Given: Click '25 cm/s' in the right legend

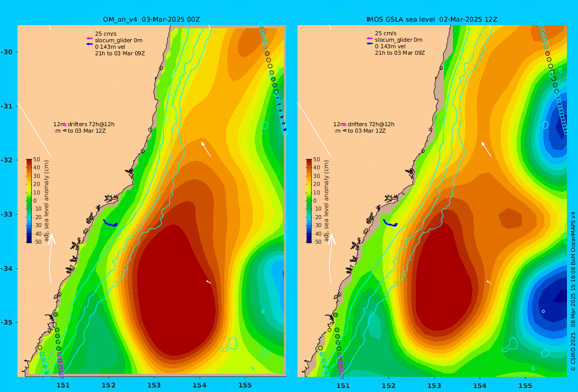Looking at the screenshot, I should point(386,33).
